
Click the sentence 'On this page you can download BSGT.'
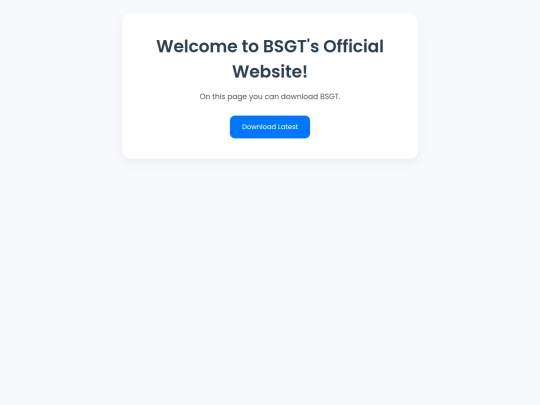coord(270,97)
